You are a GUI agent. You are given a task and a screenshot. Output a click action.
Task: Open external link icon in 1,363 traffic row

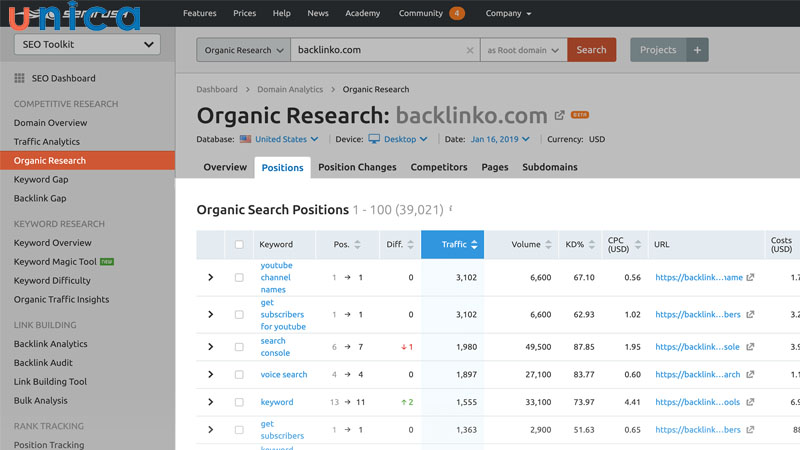pyautogui.click(x=750, y=430)
